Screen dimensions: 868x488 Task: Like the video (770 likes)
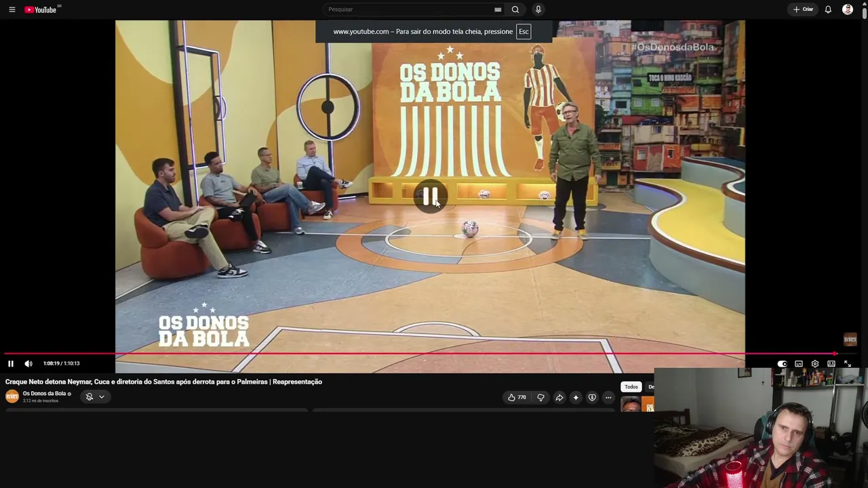(x=517, y=398)
